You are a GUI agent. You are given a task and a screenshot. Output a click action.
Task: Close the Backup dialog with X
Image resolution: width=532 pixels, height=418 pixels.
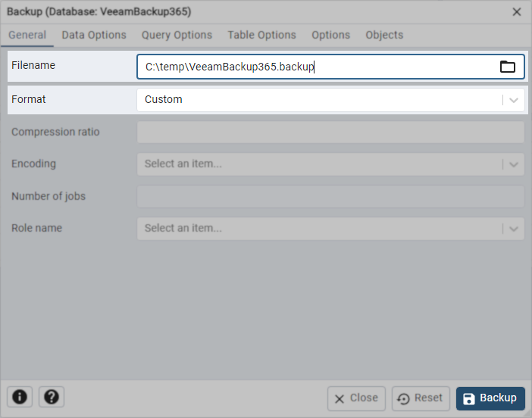(516, 12)
